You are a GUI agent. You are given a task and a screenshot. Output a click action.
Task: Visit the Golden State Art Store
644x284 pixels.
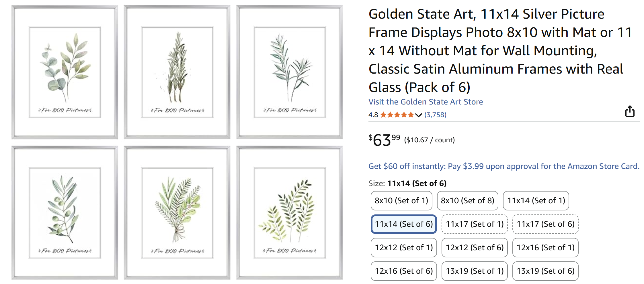click(426, 102)
